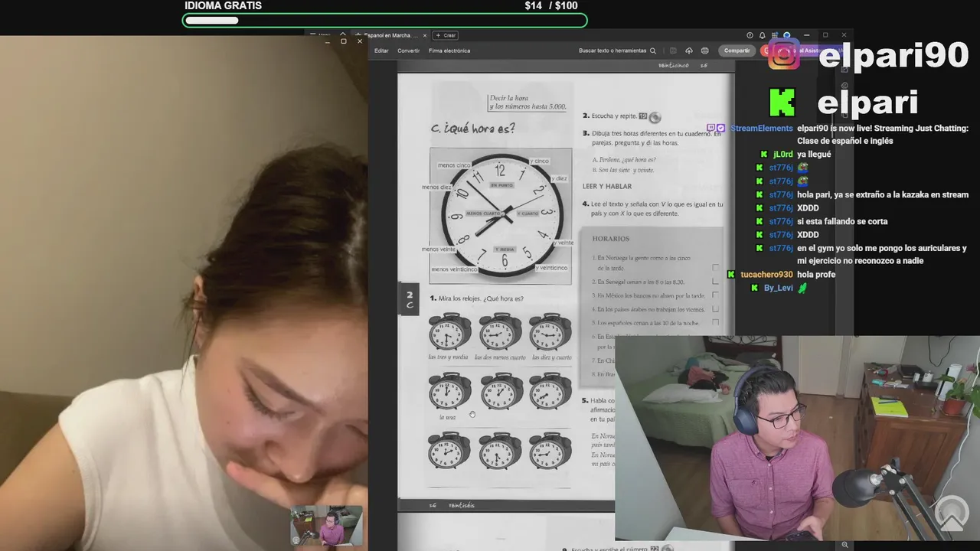Image resolution: width=980 pixels, height=551 pixels.
Task: Click the zoom magnifier icon at PDF bottom
Action: pos(845,545)
